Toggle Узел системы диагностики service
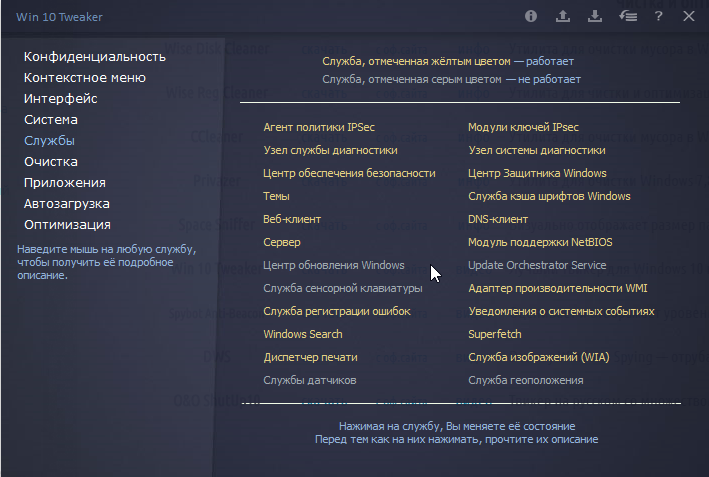Image resolution: width=709 pixels, height=477 pixels. pyautogui.click(x=537, y=151)
